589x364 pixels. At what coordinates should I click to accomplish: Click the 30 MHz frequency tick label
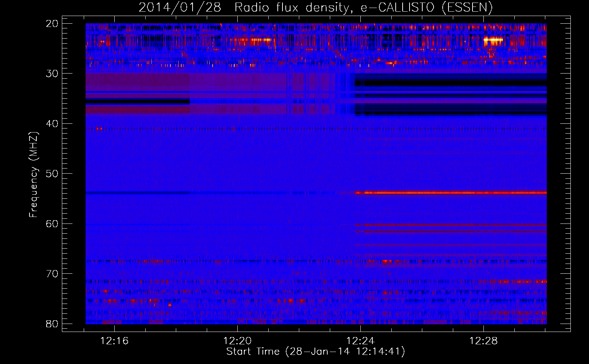pos(52,74)
